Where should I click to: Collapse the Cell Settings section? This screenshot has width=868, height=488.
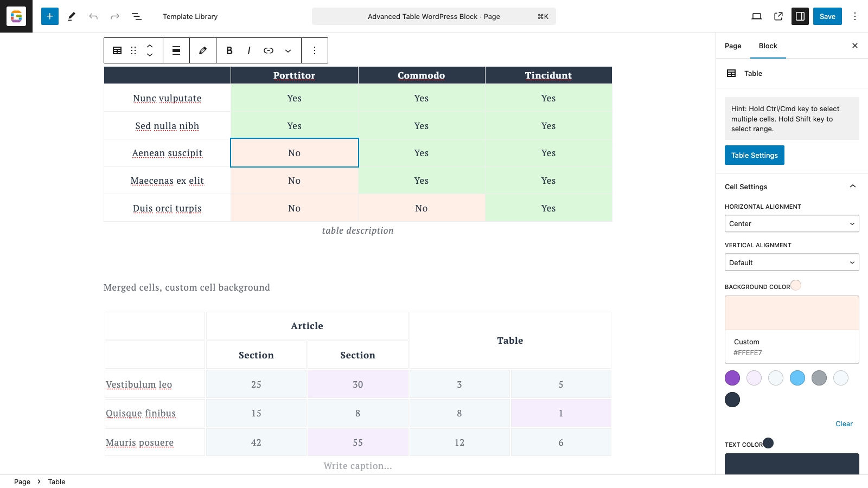click(853, 187)
